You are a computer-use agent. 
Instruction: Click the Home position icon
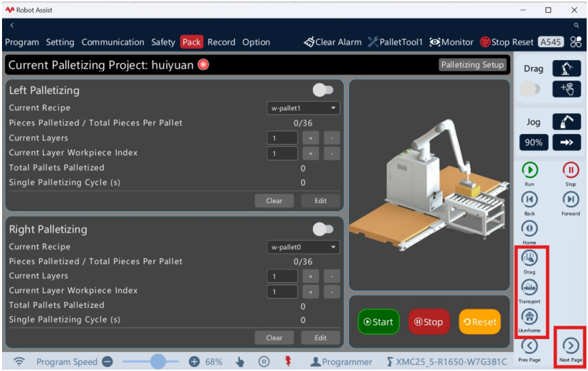click(x=530, y=229)
